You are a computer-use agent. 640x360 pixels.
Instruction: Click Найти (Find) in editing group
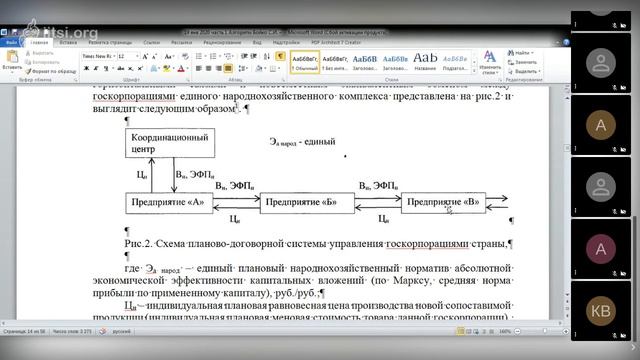(x=521, y=53)
